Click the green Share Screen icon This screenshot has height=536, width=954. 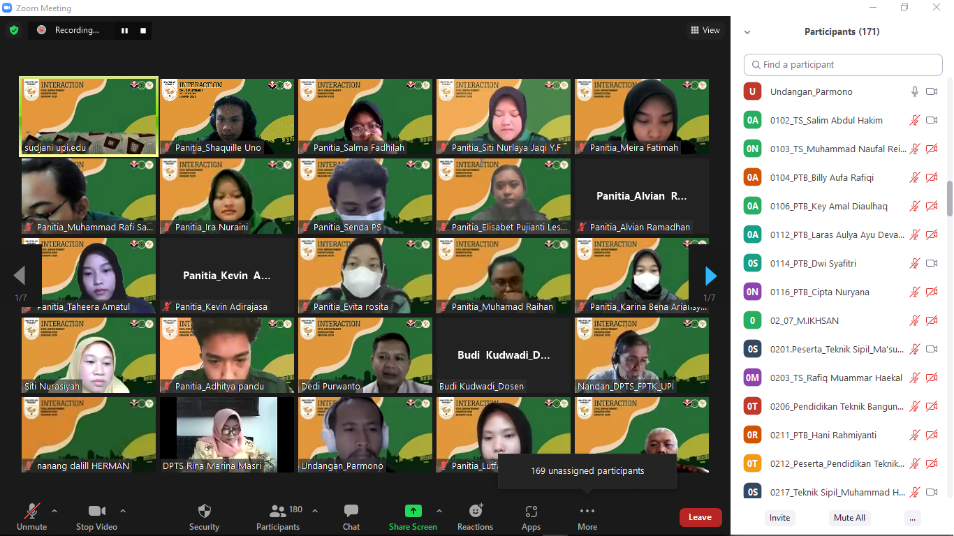pyautogui.click(x=413, y=510)
